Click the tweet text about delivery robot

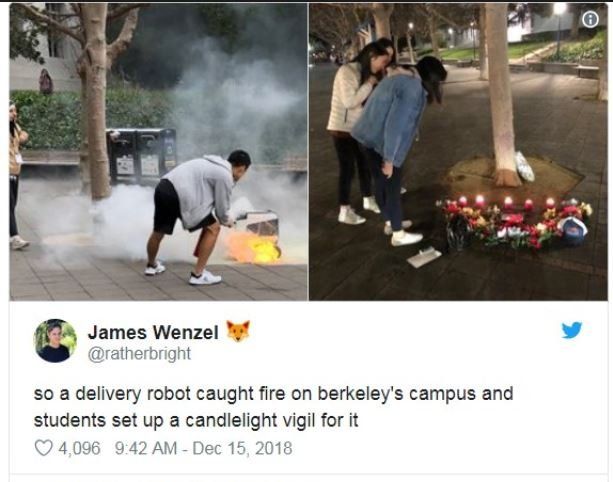[x=273, y=407]
